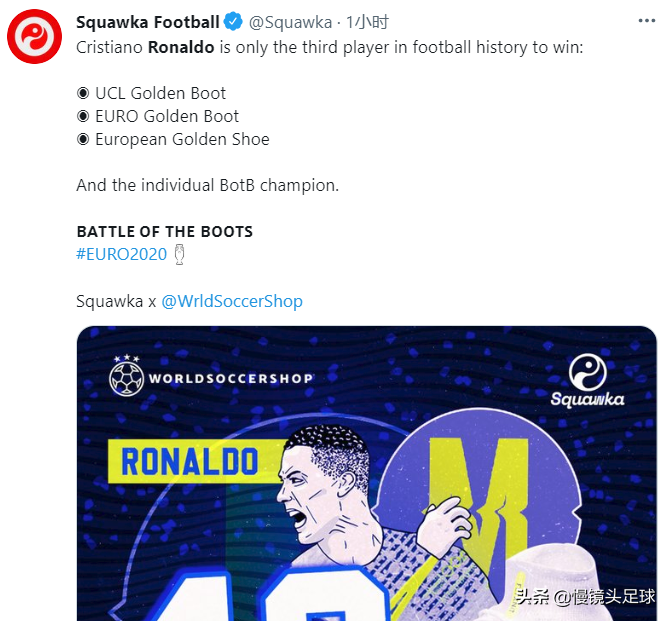672x621 pixels.
Task: Click the bullet beside UCL Golden Boot
Action: coord(83,93)
